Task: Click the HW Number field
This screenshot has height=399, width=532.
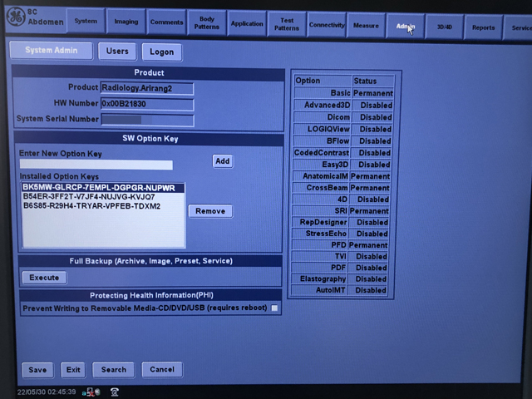Action: (x=147, y=104)
